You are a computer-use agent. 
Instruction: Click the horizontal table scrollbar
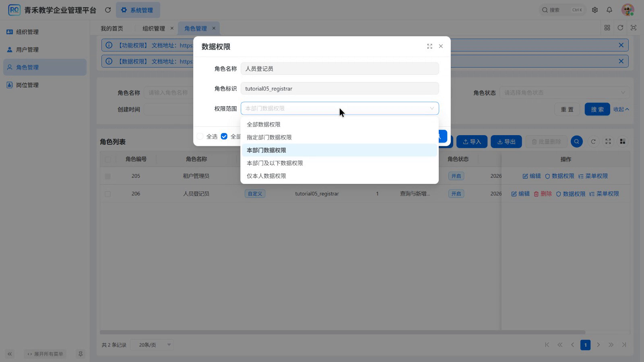click(x=343, y=332)
